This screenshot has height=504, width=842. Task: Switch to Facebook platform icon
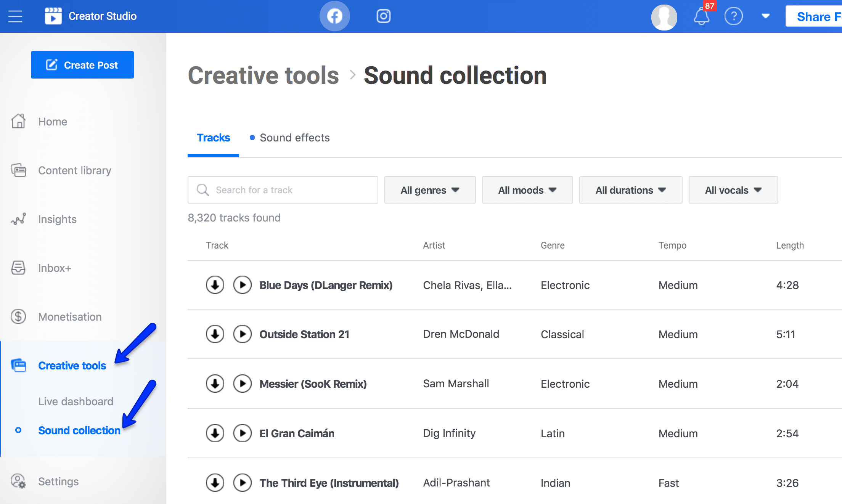click(334, 16)
